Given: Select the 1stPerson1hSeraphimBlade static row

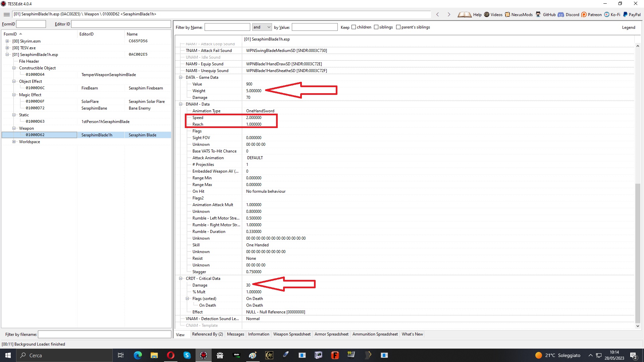Looking at the screenshot, I should click(x=87, y=121).
